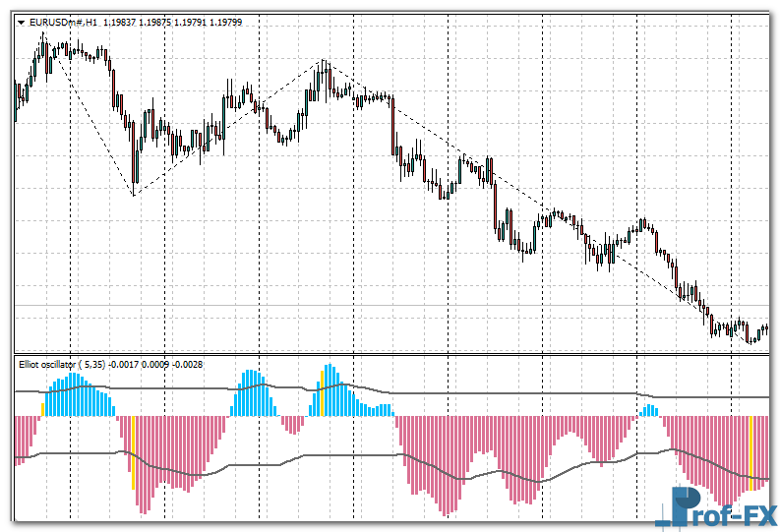Select the EURUSDm#,H1 chart symbol title
The width and height of the screenshot is (780, 532).
point(56,22)
